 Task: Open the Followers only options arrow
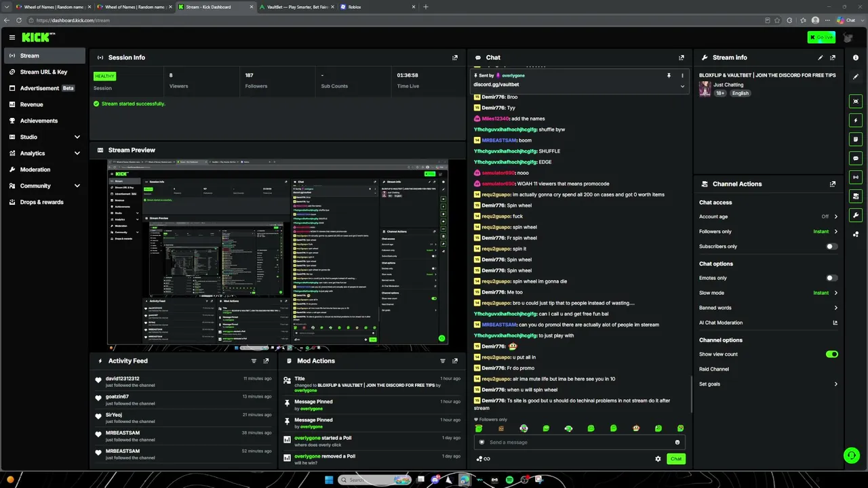835,232
